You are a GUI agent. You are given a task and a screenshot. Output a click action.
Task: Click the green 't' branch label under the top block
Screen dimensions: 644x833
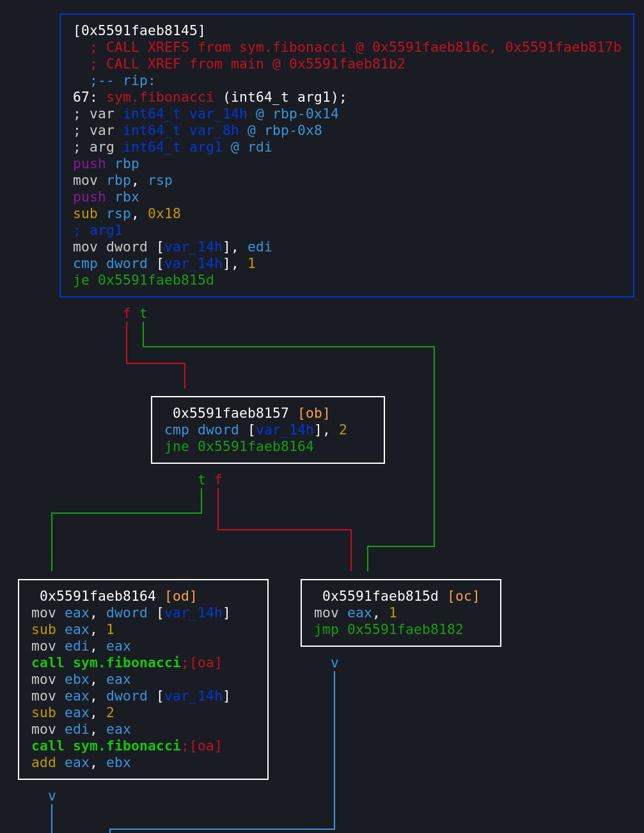click(143, 313)
